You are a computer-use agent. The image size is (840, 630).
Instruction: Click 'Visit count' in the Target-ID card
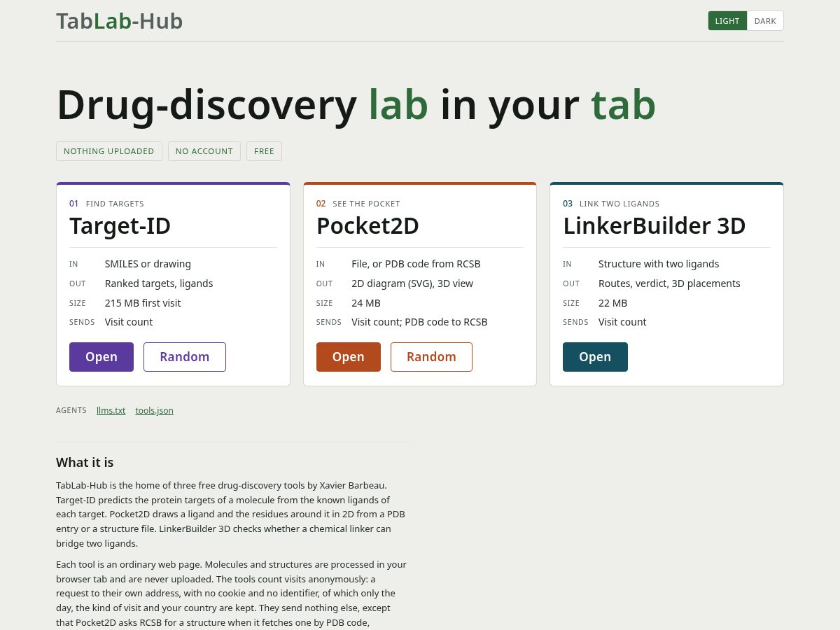(129, 322)
